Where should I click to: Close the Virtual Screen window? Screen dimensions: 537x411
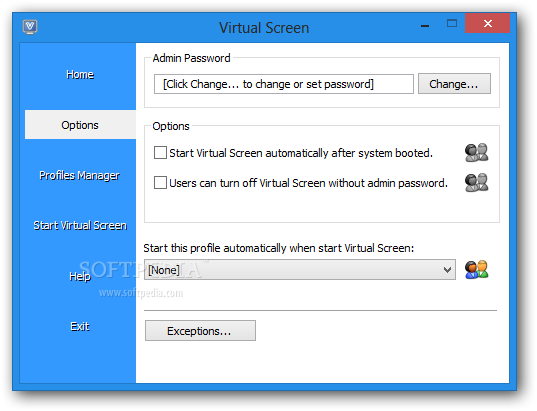pyautogui.click(x=488, y=23)
